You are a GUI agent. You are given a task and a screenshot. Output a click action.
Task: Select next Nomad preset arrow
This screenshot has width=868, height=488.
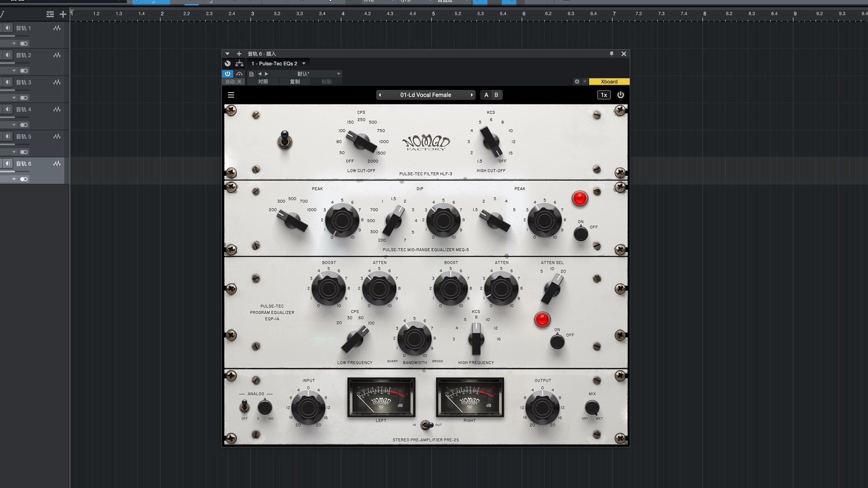(472, 95)
